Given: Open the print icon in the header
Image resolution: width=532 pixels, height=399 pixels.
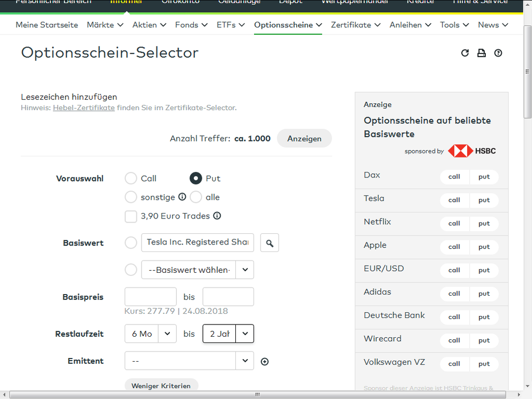Looking at the screenshot, I should point(481,53).
